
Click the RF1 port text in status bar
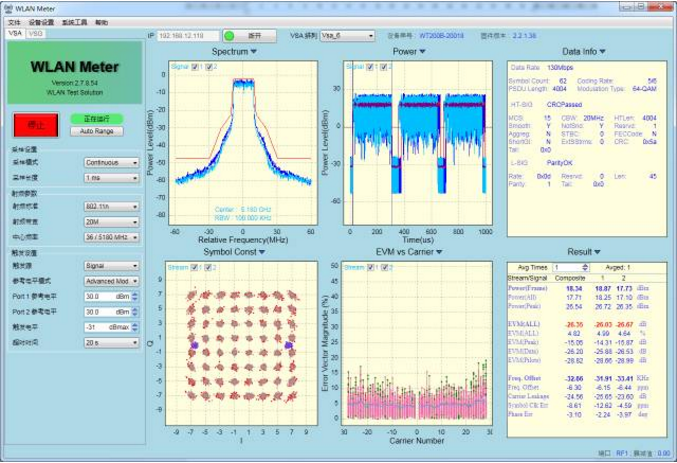pyautogui.click(x=622, y=453)
